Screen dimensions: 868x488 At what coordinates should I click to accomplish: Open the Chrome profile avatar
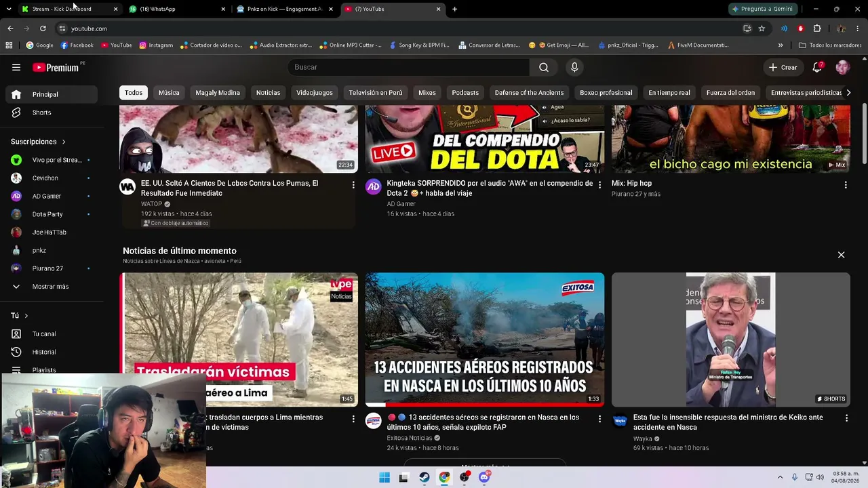click(x=841, y=28)
